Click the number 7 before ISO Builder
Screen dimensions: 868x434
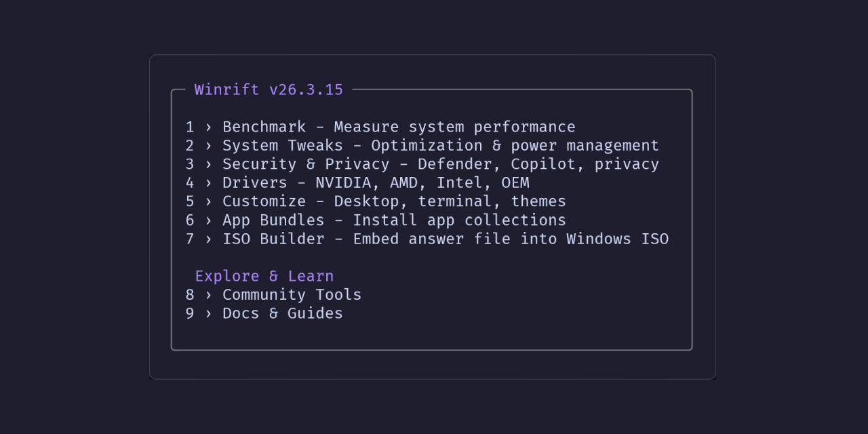point(189,239)
